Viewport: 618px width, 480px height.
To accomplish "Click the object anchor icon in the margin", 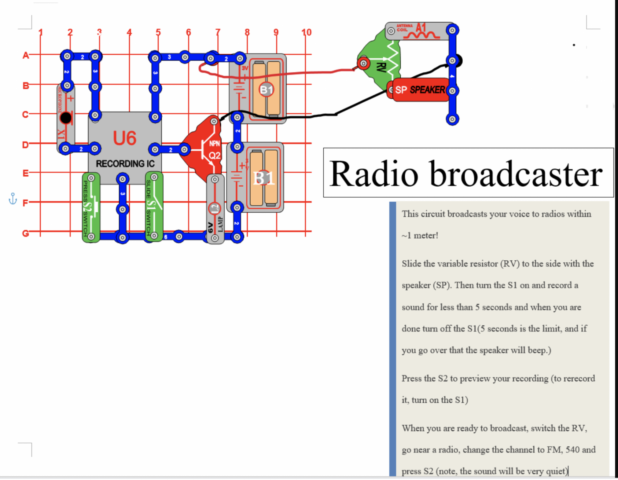I will coord(13,199).
